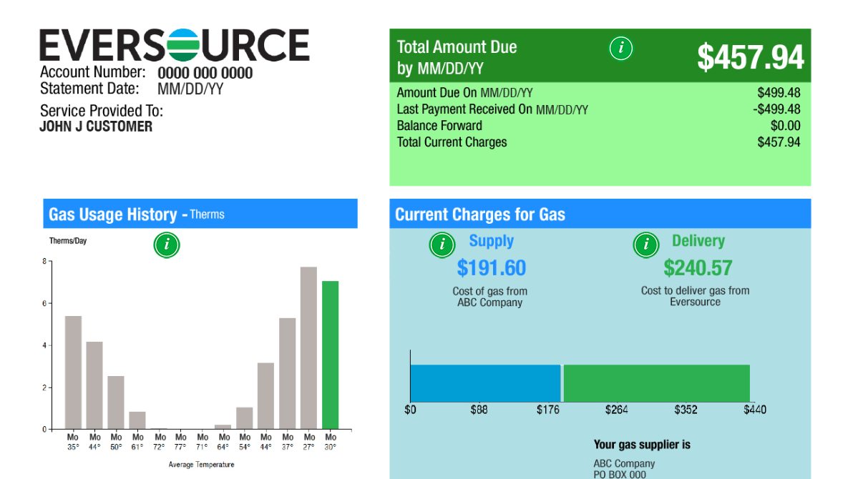Click the Supply heading
Screen dimensions: 868x479
[492, 241]
